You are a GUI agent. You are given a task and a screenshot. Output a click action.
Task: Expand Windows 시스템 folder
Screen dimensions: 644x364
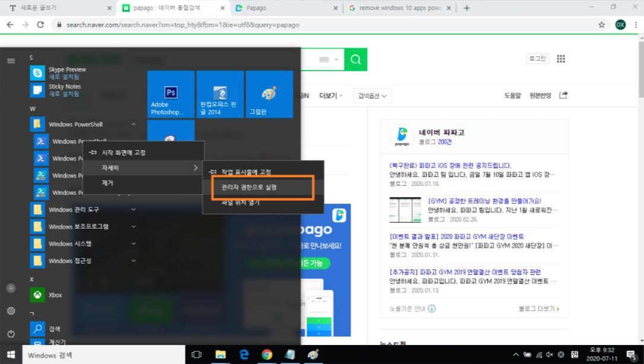(133, 243)
